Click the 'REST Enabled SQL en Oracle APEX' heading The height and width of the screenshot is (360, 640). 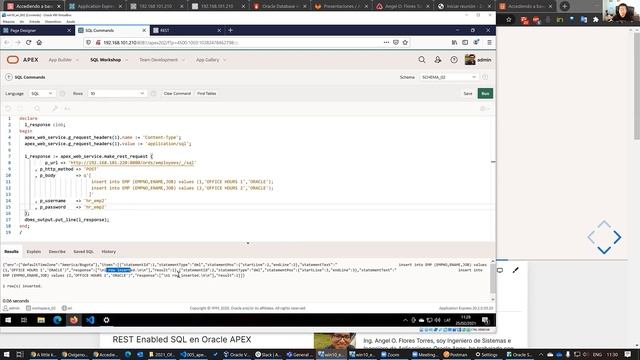click(182, 339)
